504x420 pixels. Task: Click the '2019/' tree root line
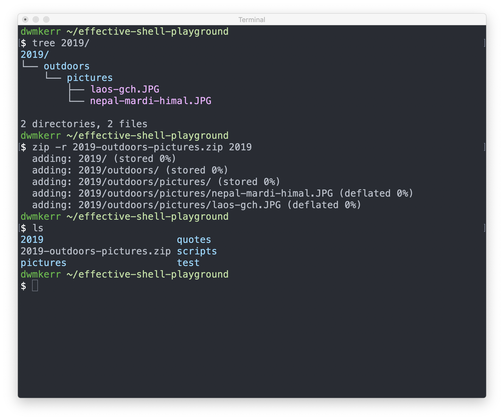[35, 54]
